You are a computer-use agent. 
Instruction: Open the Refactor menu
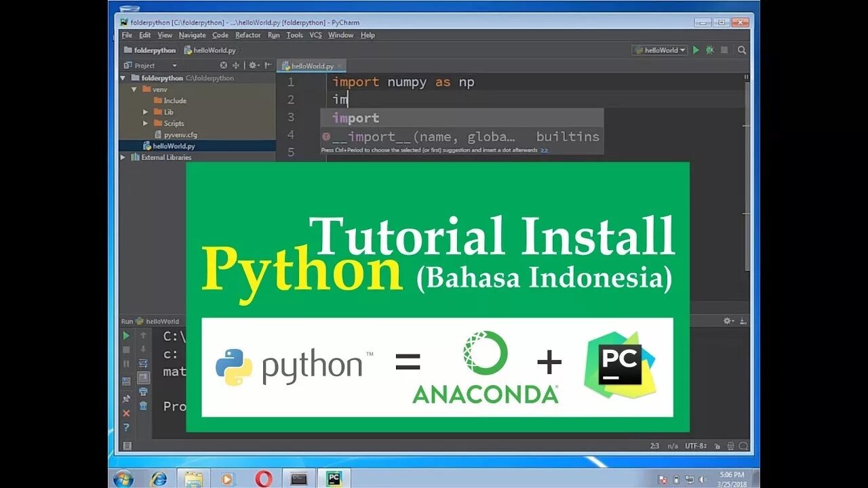click(248, 35)
